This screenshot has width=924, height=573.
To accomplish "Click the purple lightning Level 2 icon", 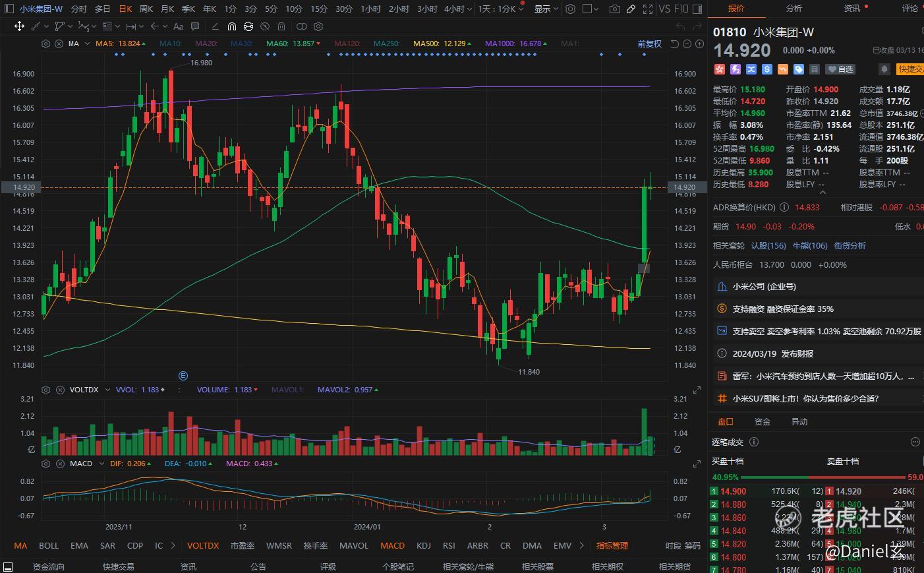I will click(x=735, y=69).
